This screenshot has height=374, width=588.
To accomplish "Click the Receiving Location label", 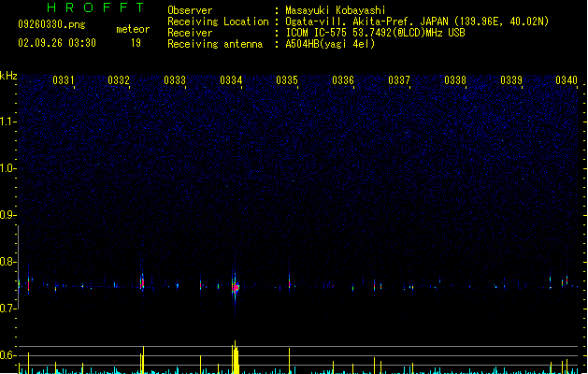I will tap(218, 22).
